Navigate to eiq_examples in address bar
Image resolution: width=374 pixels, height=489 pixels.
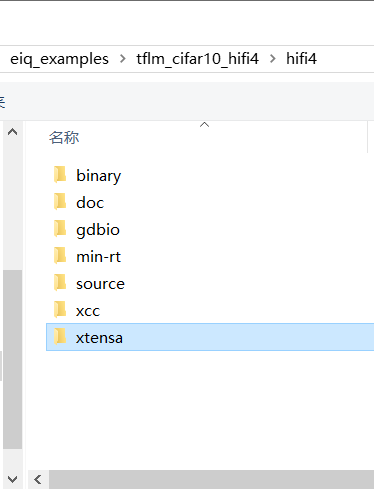click(59, 59)
